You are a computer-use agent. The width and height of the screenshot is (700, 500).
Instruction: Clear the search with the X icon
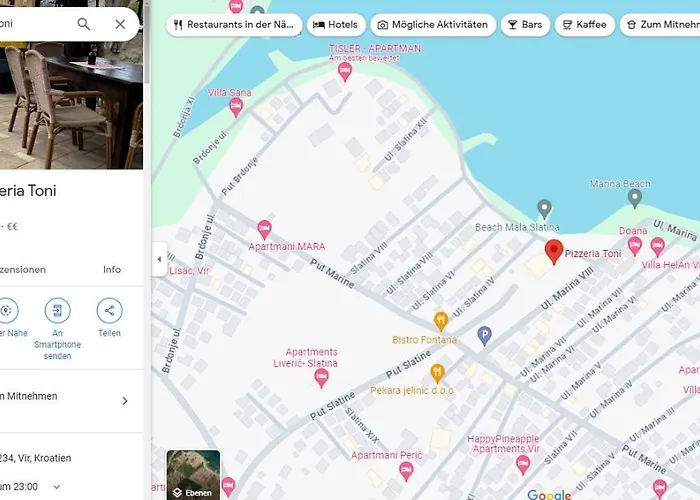pyautogui.click(x=120, y=24)
